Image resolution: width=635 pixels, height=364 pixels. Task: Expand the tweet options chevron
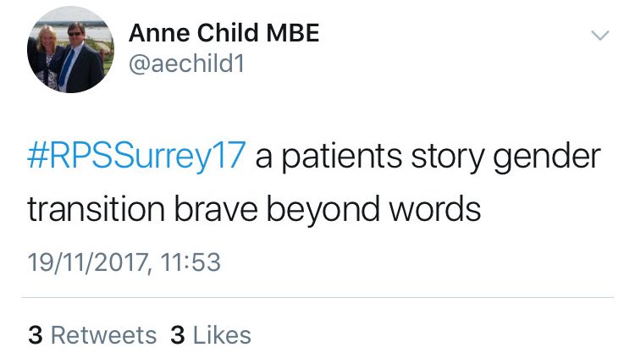(599, 36)
